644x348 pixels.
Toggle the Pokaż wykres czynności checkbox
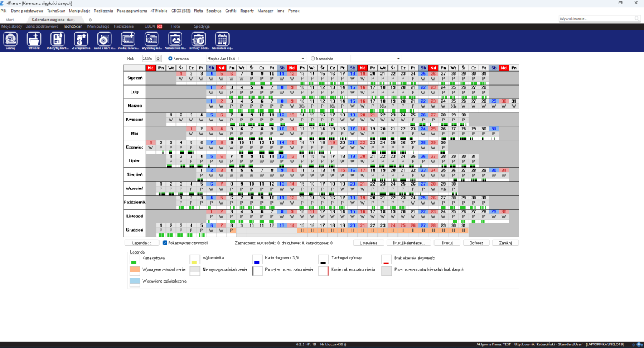(165, 243)
